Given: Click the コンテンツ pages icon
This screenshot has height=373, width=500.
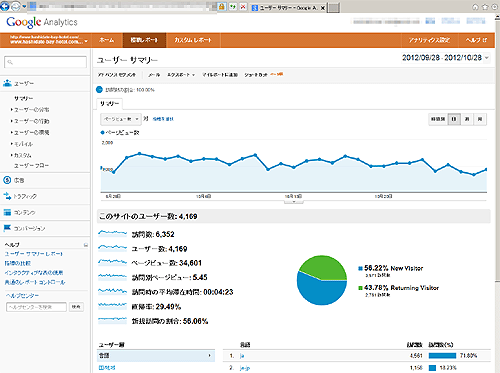Looking at the screenshot, I should tap(7, 212).
